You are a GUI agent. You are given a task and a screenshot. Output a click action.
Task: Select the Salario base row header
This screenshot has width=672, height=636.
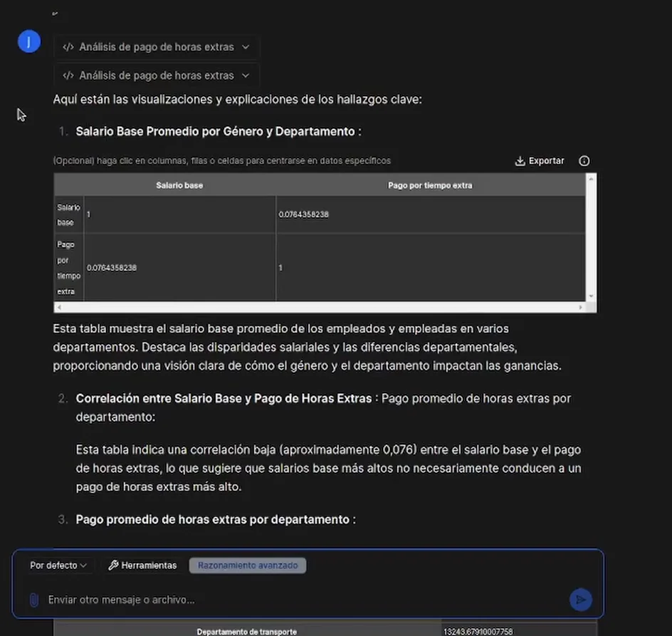coord(69,214)
